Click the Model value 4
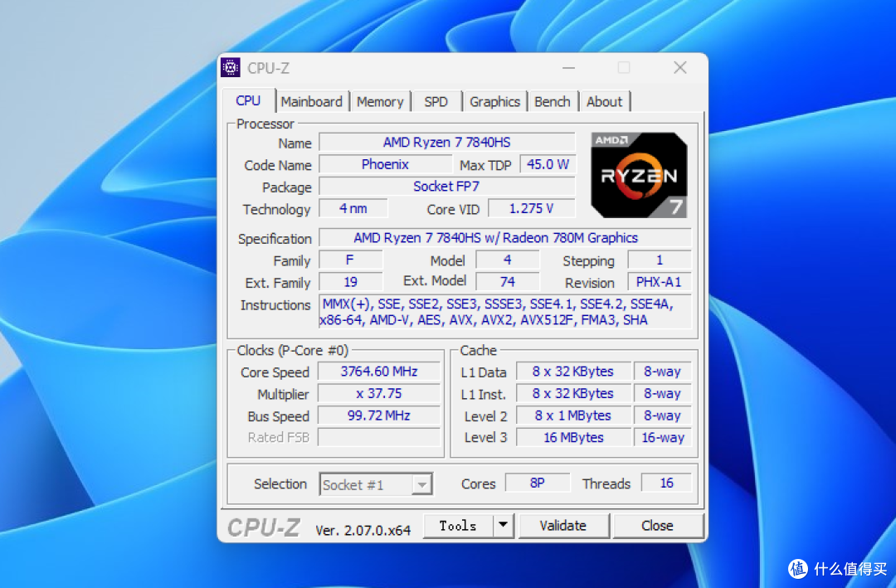896x588 pixels. tap(508, 260)
